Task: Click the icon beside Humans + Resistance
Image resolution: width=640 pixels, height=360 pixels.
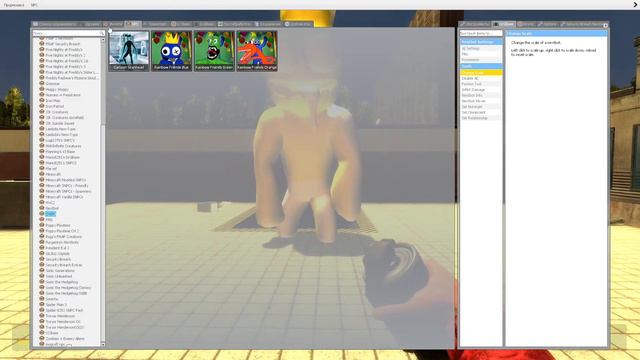Action: point(42,95)
